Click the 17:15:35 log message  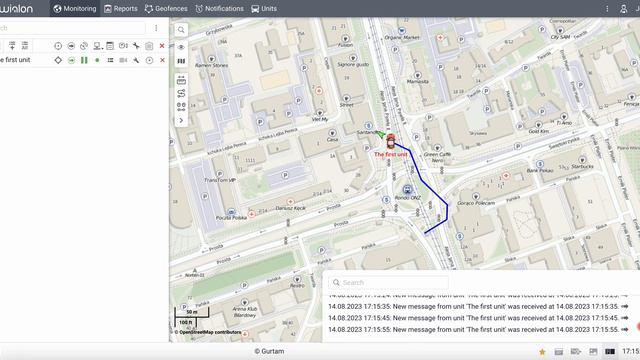[x=473, y=307]
